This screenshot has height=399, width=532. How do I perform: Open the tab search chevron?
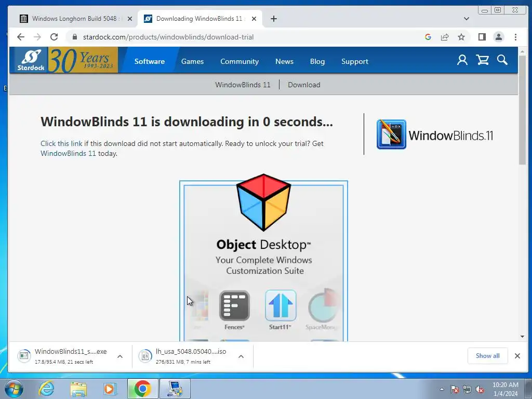coord(467,19)
